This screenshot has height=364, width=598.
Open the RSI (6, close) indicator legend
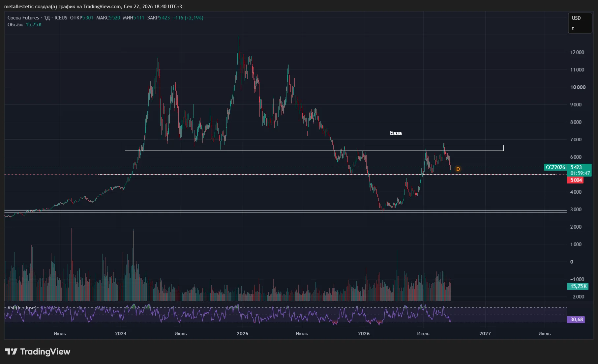(x=22, y=308)
